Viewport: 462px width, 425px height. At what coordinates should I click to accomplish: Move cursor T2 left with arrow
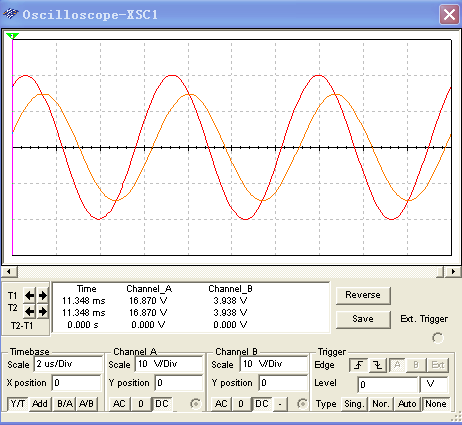30,311
